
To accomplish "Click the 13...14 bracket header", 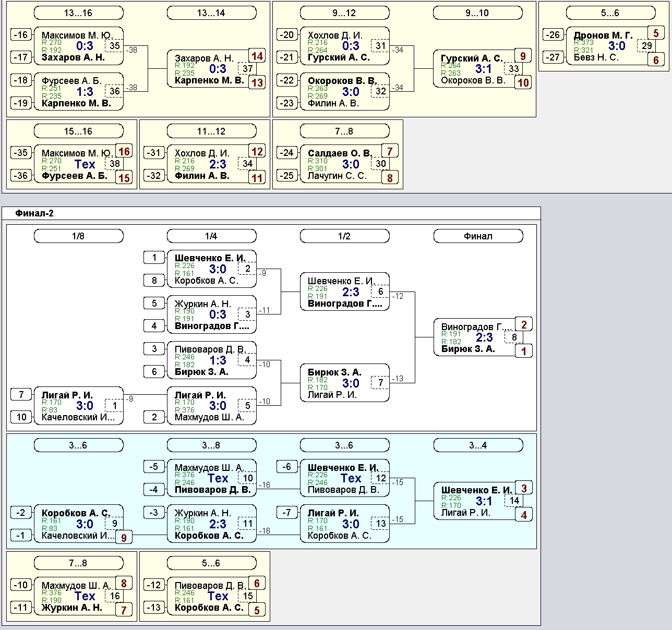I will 211,13.
